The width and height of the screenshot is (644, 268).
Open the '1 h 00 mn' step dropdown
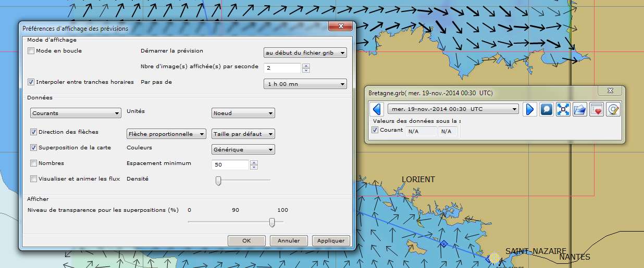[305, 84]
